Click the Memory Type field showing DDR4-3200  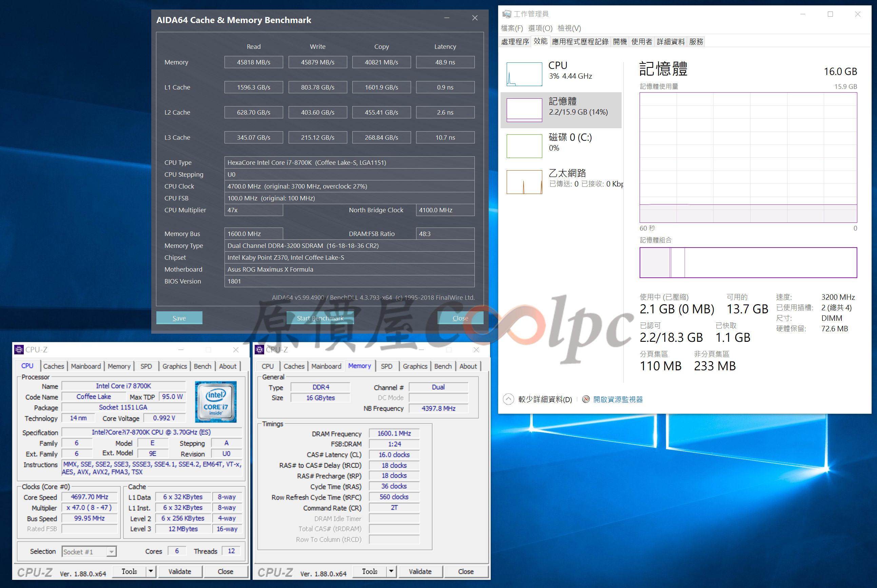[349, 246]
